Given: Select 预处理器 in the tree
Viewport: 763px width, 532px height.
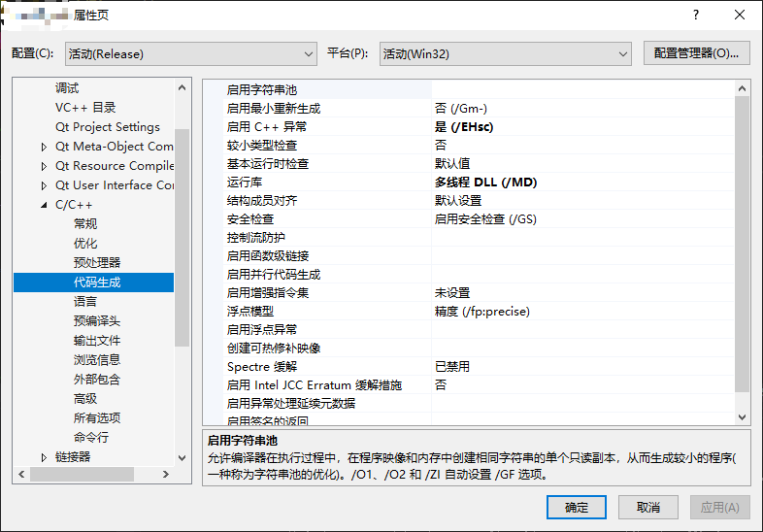Looking at the screenshot, I should click(97, 263).
